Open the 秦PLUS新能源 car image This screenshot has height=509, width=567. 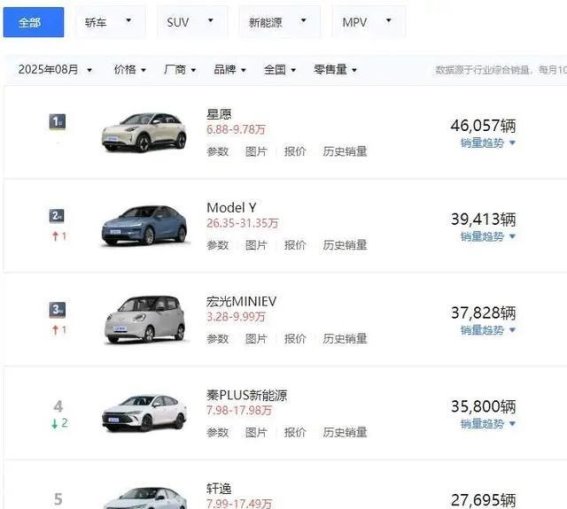pyautogui.click(x=145, y=412)
